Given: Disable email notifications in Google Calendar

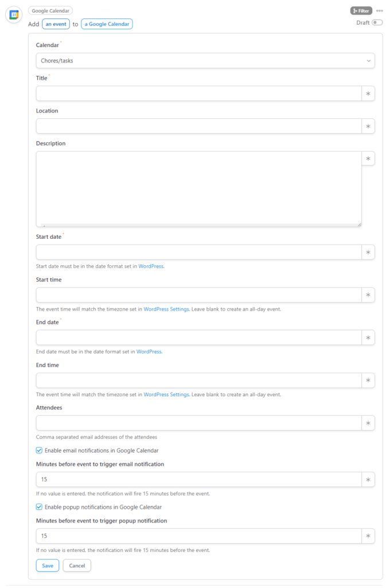Looking at the screenshot, I should pos(39,450).
